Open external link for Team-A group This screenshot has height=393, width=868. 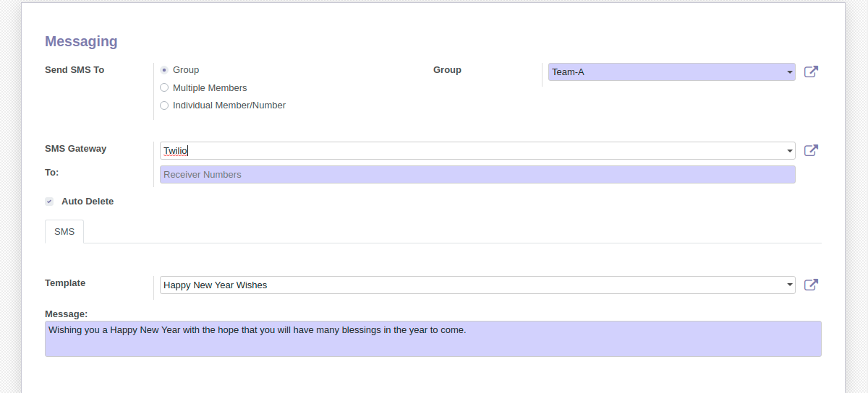811,72
